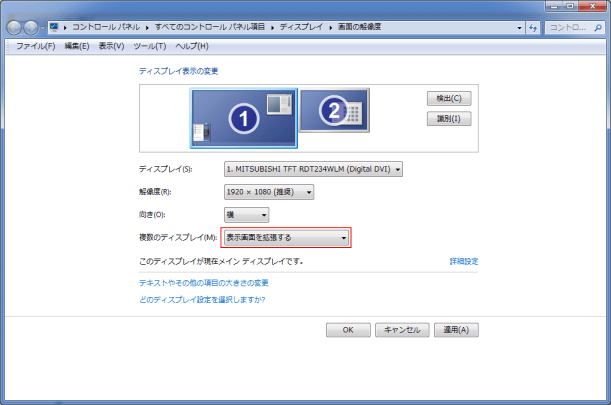611x405 pixels.
Task: Click the 検出(C) detect button
Action: coord(449,98)
